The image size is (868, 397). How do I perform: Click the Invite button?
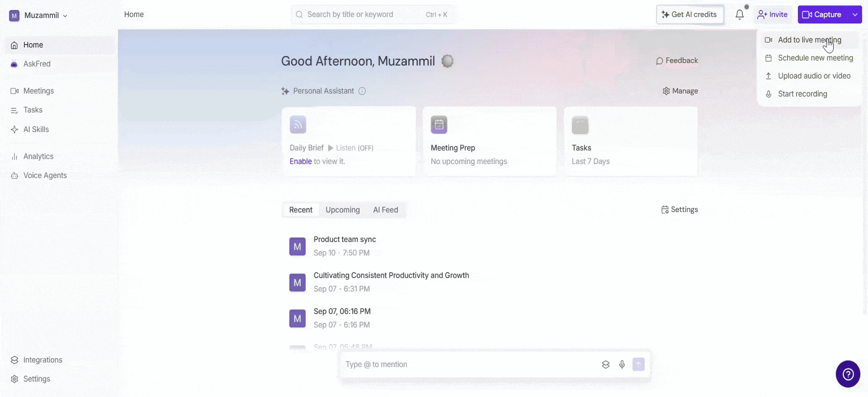[773, 14]
